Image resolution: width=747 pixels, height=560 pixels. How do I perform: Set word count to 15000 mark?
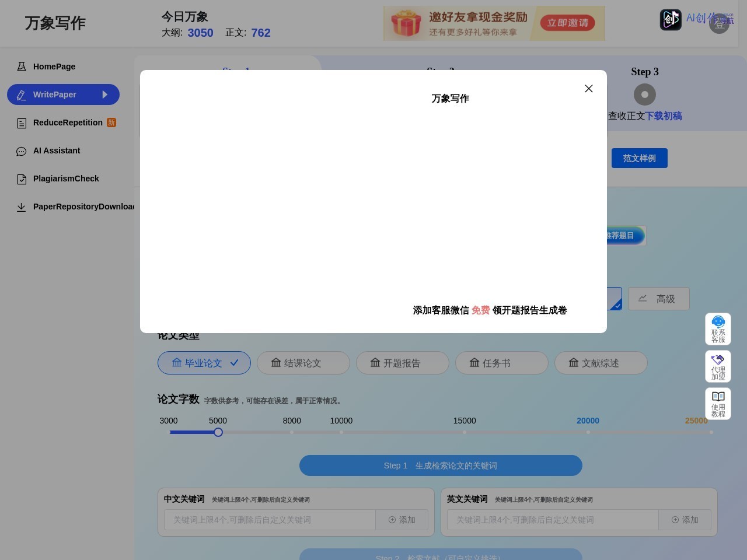(465, 432)
